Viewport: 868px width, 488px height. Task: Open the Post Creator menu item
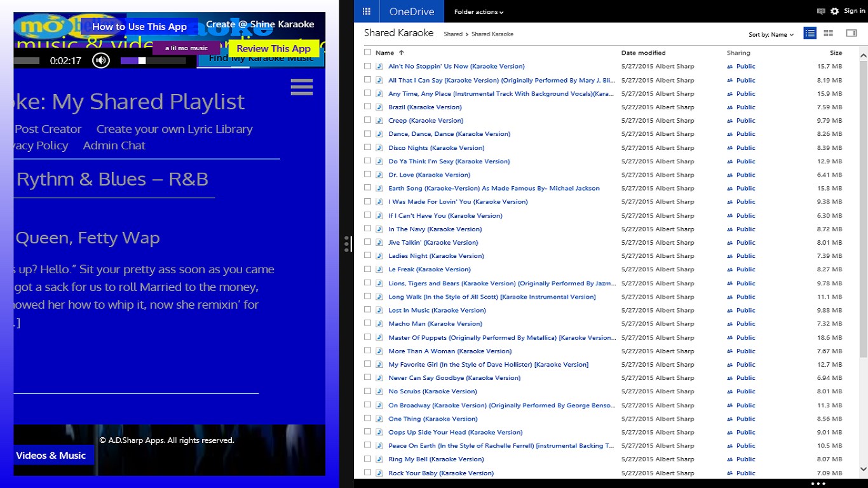point(47,129)
